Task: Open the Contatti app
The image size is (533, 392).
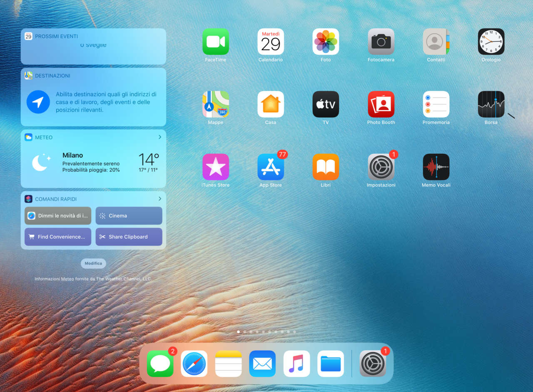Action: [x=436, y=42]
